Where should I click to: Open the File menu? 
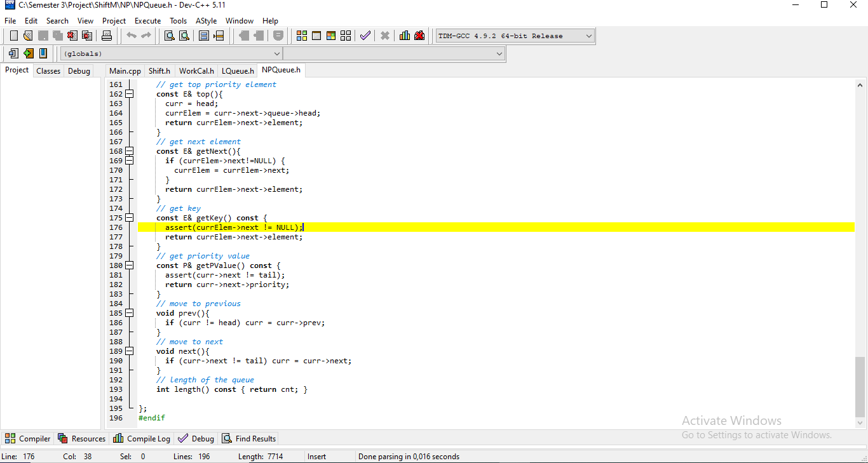[10, 21]
